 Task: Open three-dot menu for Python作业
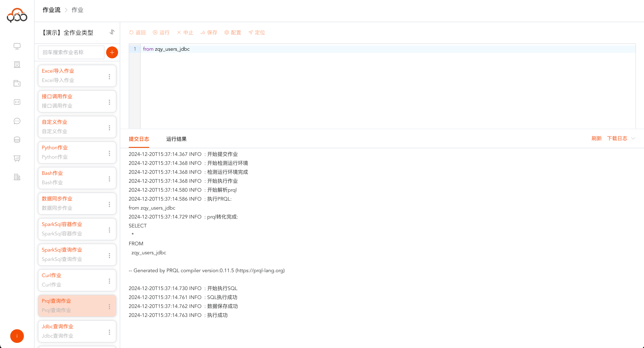109,153
